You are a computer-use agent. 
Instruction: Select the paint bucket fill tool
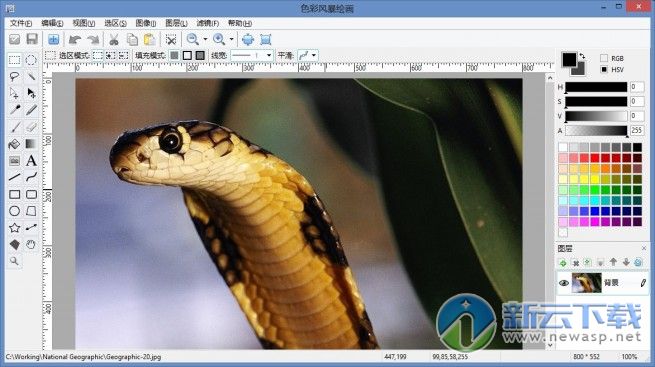coord(15,144)
